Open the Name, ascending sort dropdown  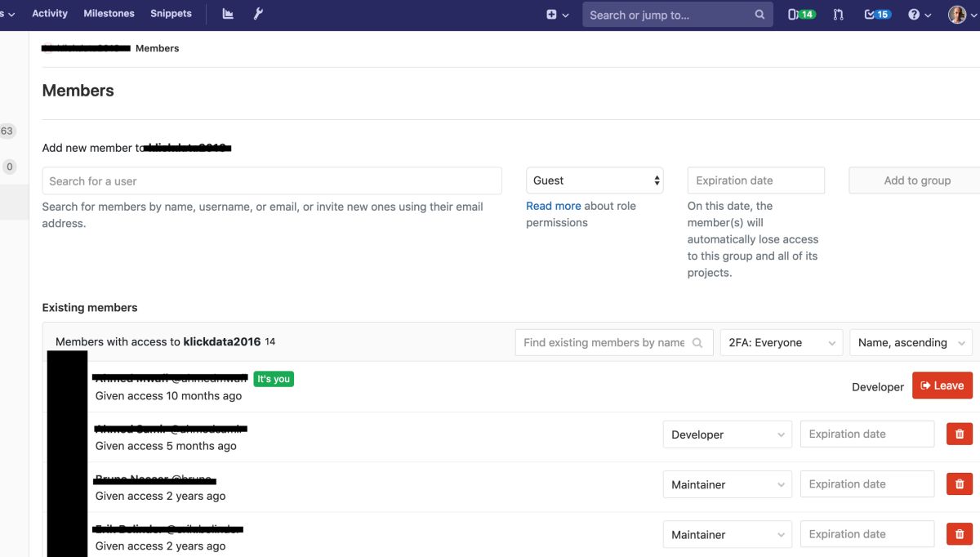(x=911, y=343)
